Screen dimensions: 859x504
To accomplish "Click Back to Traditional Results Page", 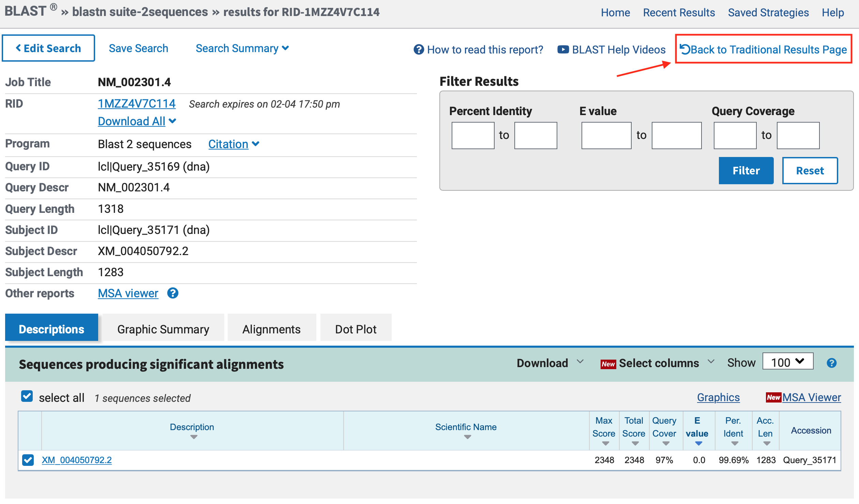I will 764,50.
